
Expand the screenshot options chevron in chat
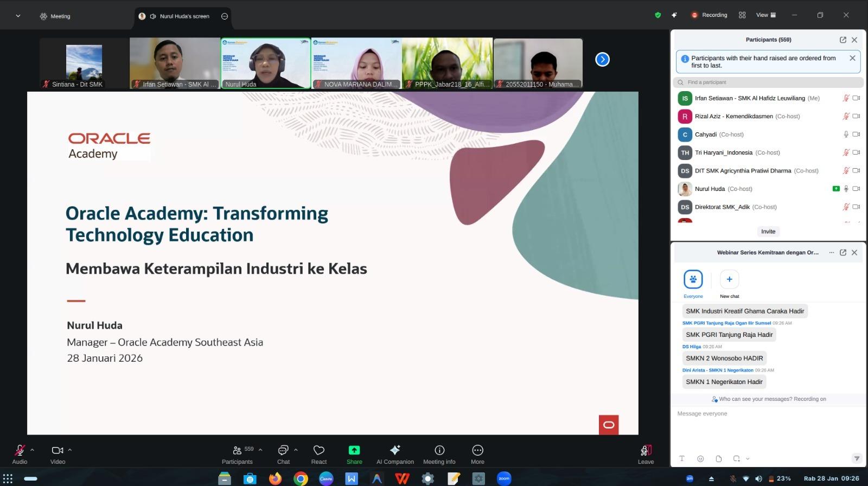(x=748, y=458)
